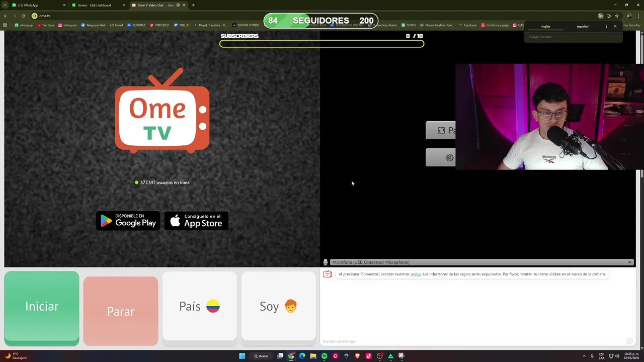Click the red Parar button
Viewport: 644px width, 362px height.
point(121,311)
